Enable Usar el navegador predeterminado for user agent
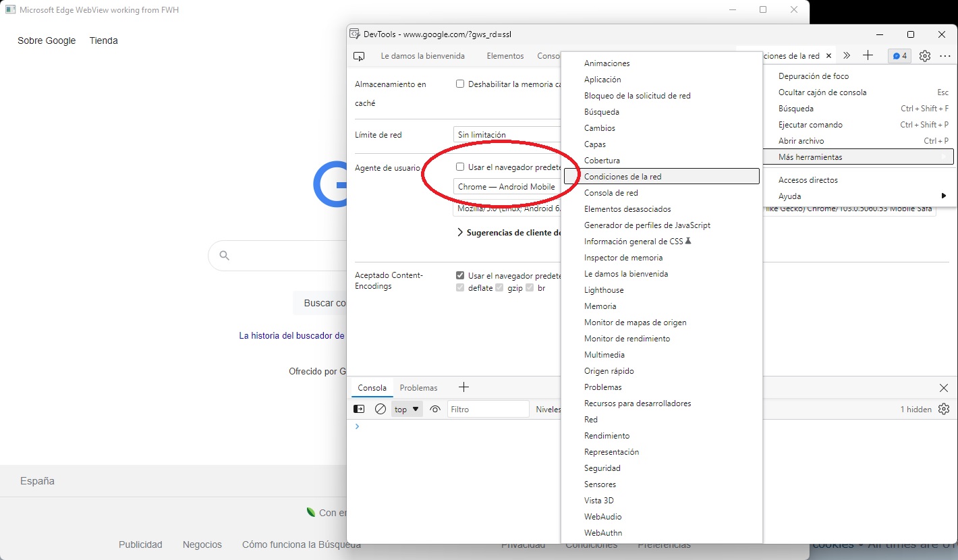The width and height of the screenshot is (958, 560). tap(460, 167)
